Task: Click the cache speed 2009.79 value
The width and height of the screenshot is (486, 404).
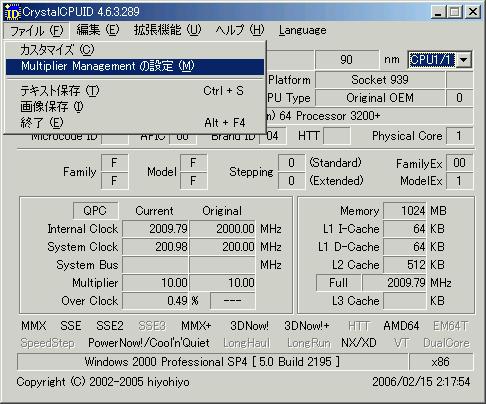Action: 395,283
